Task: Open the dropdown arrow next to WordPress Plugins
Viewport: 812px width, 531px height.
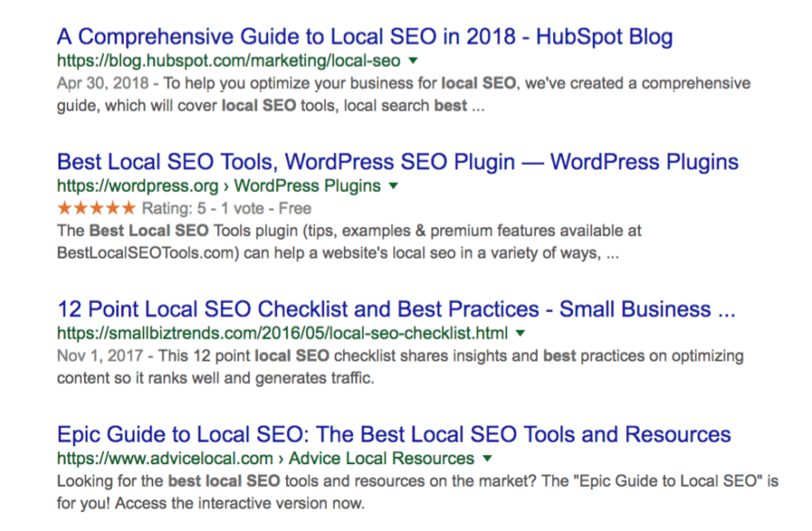Action: pos(392,187)
